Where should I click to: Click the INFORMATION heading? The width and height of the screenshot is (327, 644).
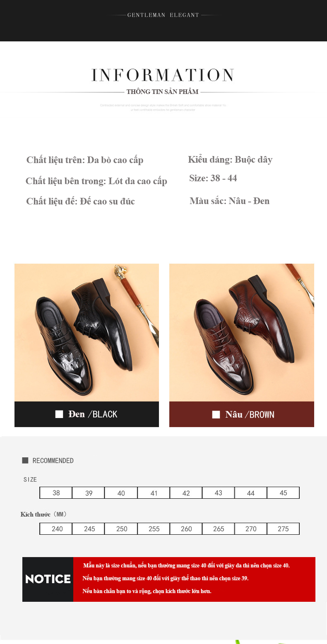pyautogui.click(x=163, y=75)
